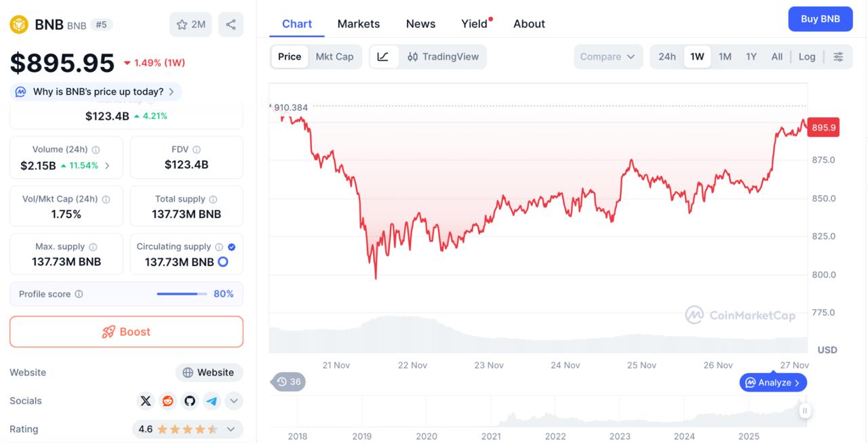868x443 pixels.
Task: Select the line chart view icon
Action: click(x=384, y=56)
